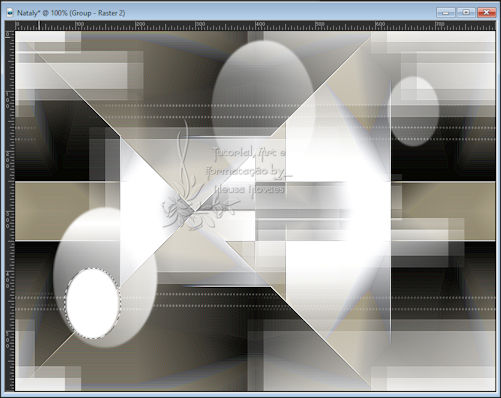Click the 100 mark on horizontal ruler

(79, 24)
